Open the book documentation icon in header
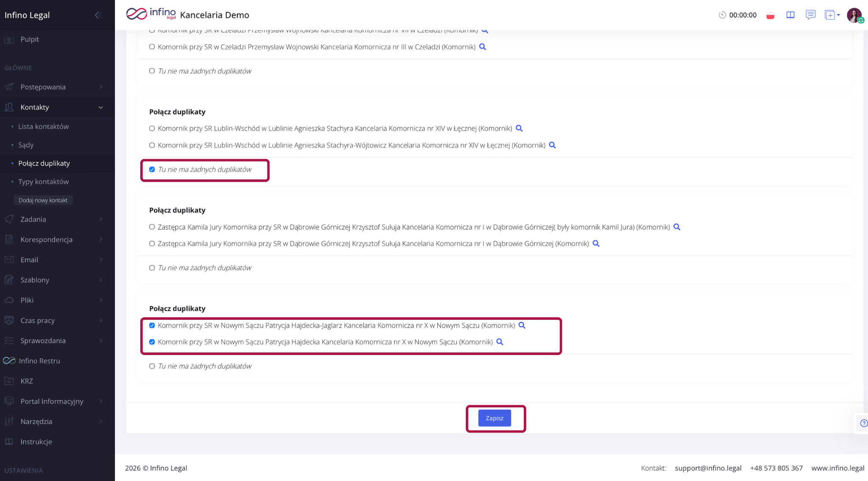The height and width of the screenshot is (481, 868). [790, 15]
